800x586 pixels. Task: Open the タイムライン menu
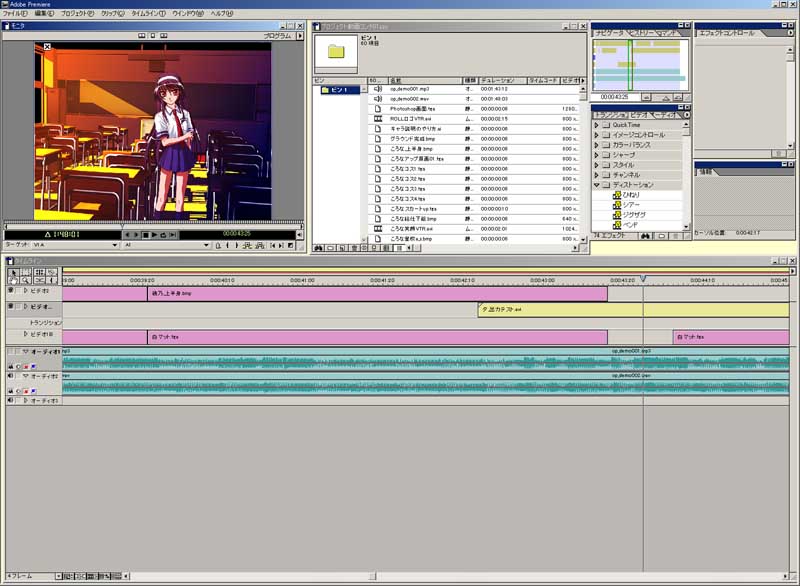pos(148,14)
